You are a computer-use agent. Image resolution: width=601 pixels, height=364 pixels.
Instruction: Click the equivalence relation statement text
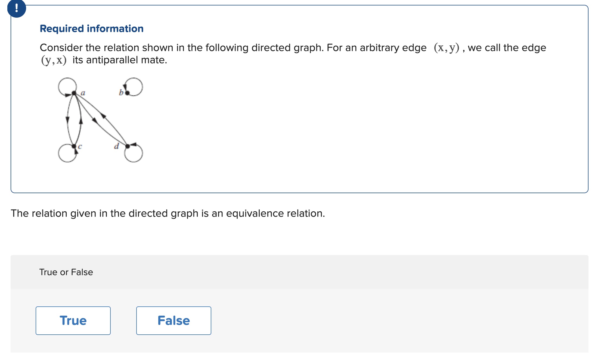168,214
